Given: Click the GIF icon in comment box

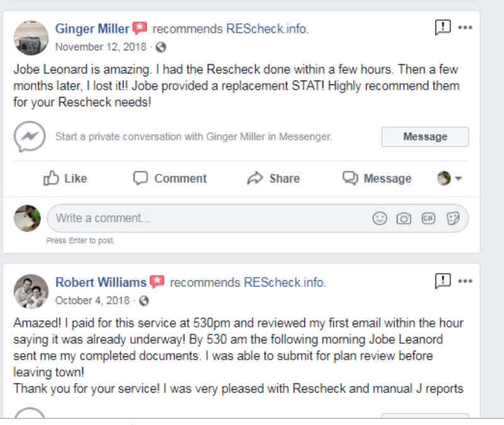Looking at the screenshot, I should (428, 218).
